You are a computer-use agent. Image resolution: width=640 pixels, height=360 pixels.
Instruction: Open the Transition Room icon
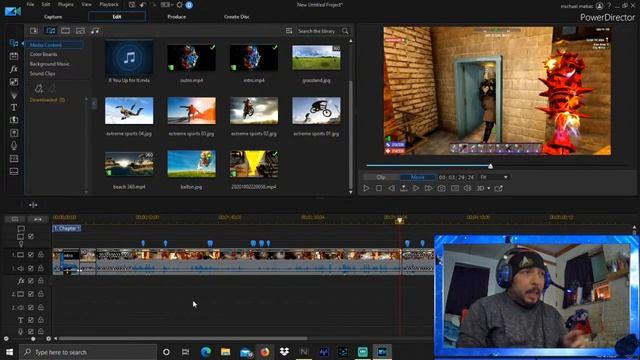[x=14, y=120]
